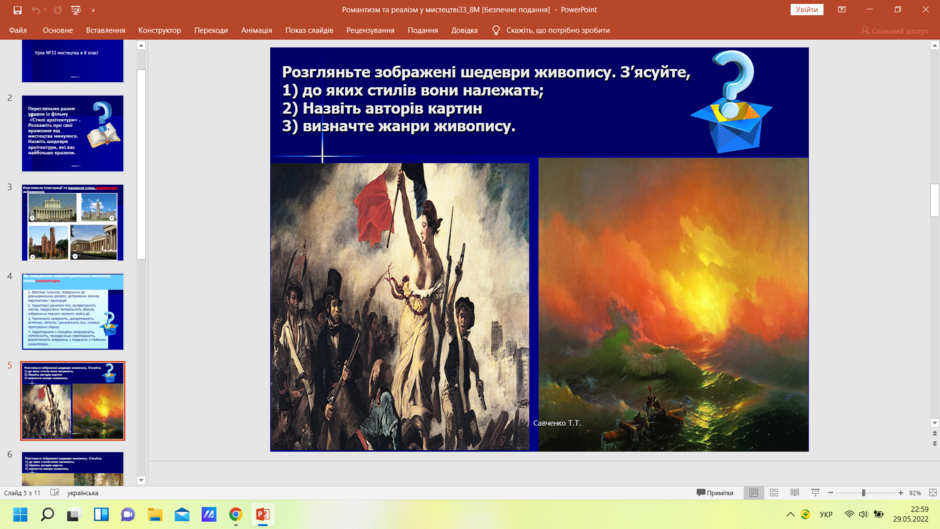
Task: Switch to the Вставлення ribbon tab
Action: (x=106, y=30)
